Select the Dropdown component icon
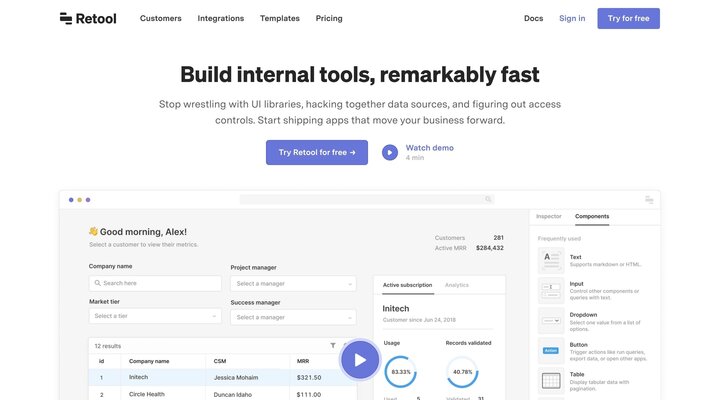 550,320
